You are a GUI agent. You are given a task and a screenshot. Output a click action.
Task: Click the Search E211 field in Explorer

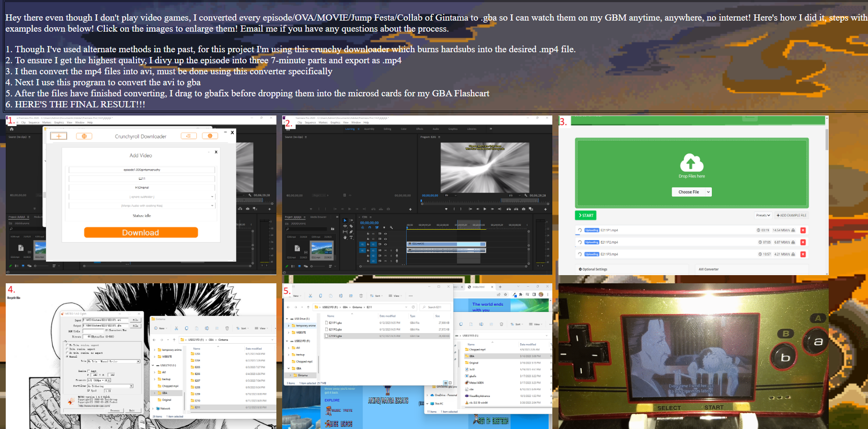click(x=436, y=307)
